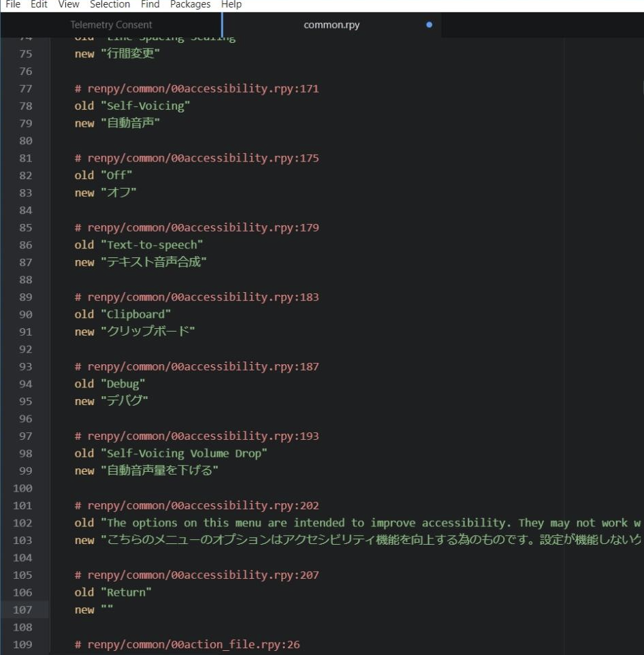The height and width of the screenshot is (655, 644).
Task: Click the text old "Self-Voicing"
Action: click(x=132, y=106)
